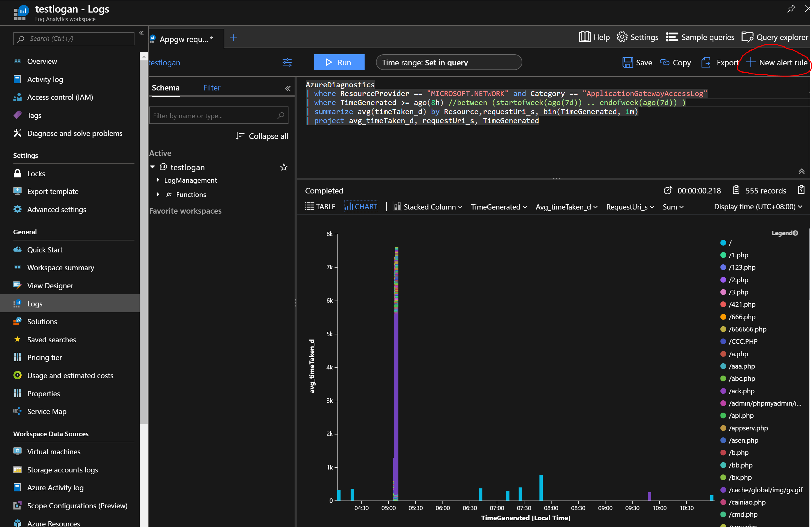Click the Export icon

[706, 62]
